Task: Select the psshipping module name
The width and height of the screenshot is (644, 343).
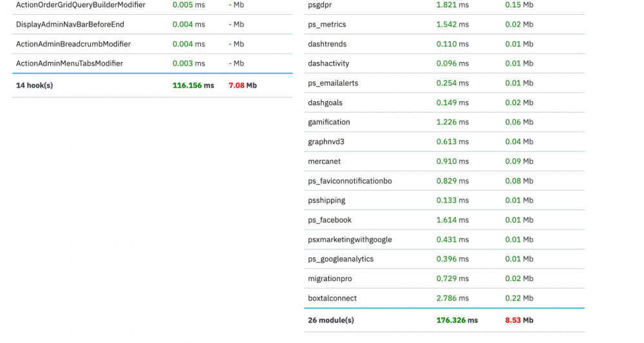Action: click(x=327, y=201)
